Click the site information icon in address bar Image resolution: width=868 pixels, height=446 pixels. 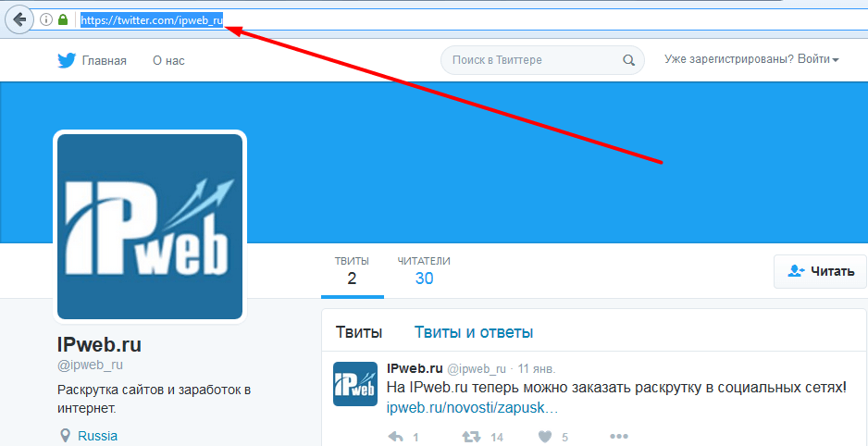46,19
